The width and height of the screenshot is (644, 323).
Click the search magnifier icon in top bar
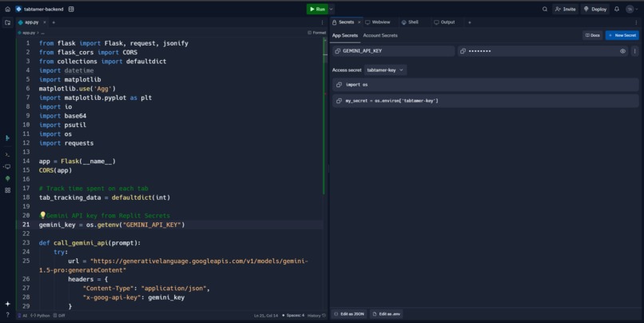(x=545, y=9)
